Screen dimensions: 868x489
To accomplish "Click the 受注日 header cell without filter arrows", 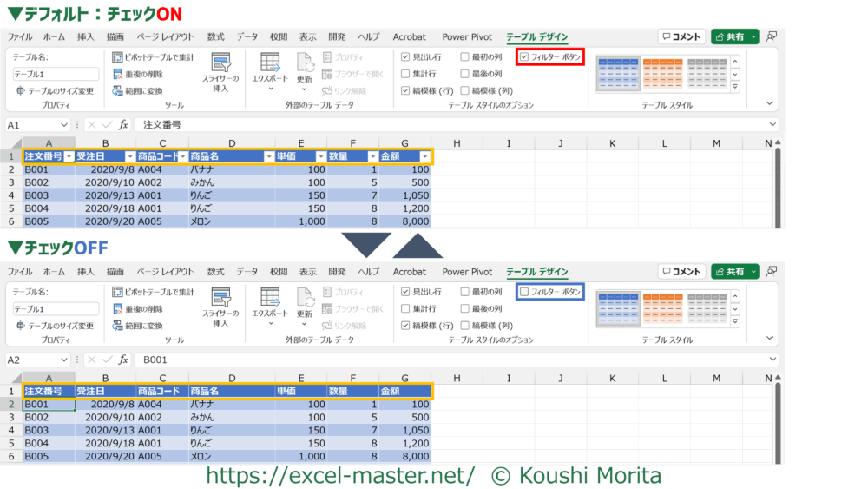I will click(104, 392).
